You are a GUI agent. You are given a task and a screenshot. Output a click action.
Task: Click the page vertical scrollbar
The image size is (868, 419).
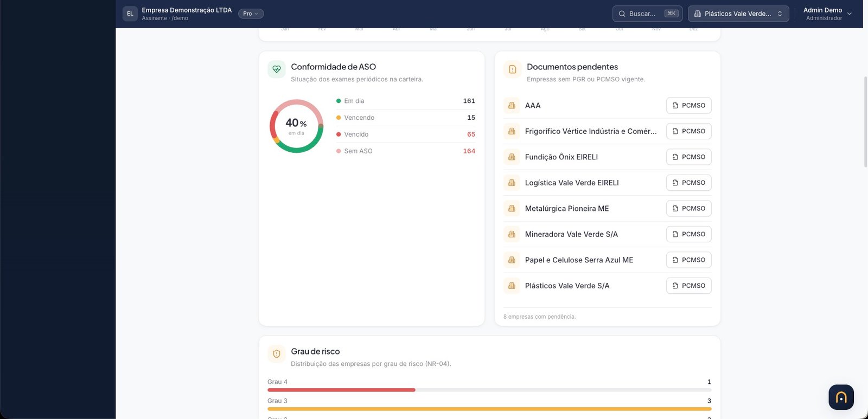click(x=865, y=121)
